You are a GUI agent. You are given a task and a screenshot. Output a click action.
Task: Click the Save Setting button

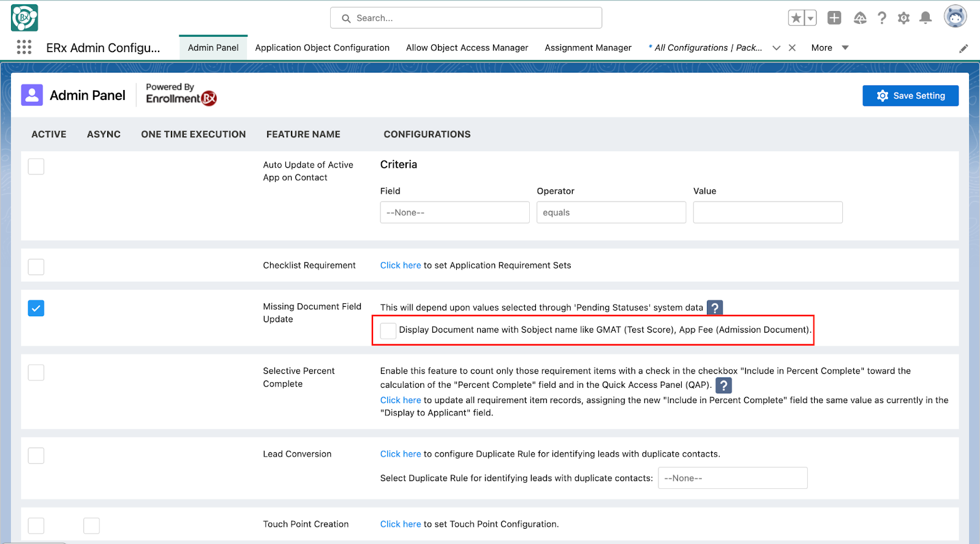pos(910,96)
